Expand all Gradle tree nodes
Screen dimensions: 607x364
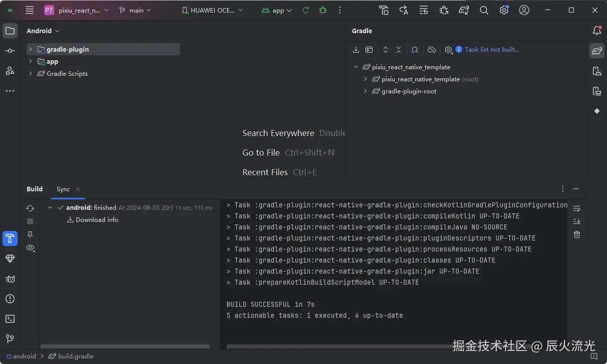click(x=386, y=50)
